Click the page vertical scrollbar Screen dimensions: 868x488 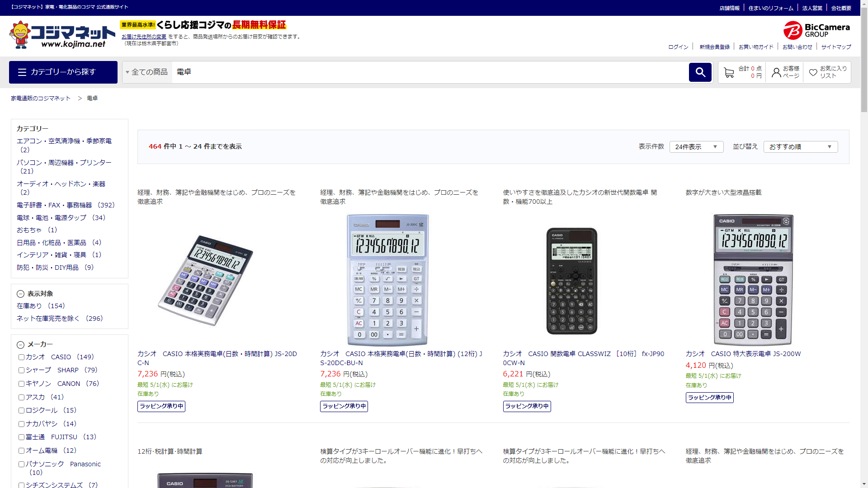864,244
